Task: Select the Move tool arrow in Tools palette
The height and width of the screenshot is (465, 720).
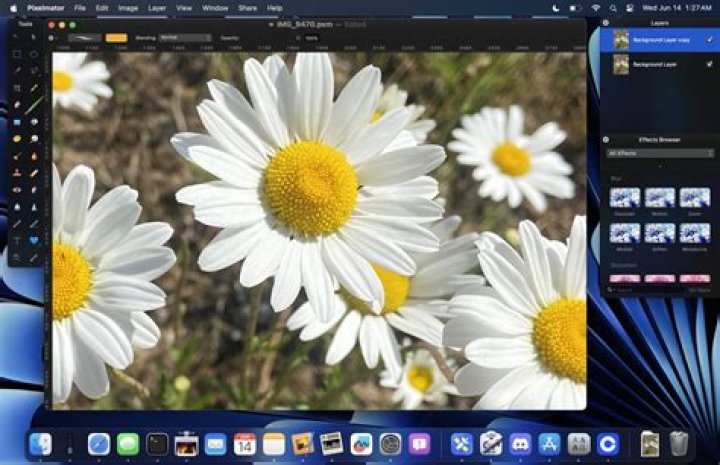Action: [17, 37]
